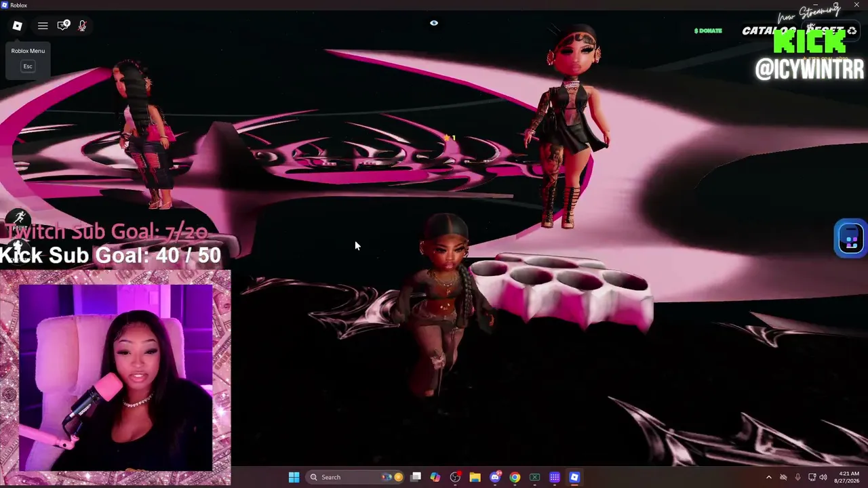
Task: Open the Roblox menu logo button
Action: (x=18, y=26)
